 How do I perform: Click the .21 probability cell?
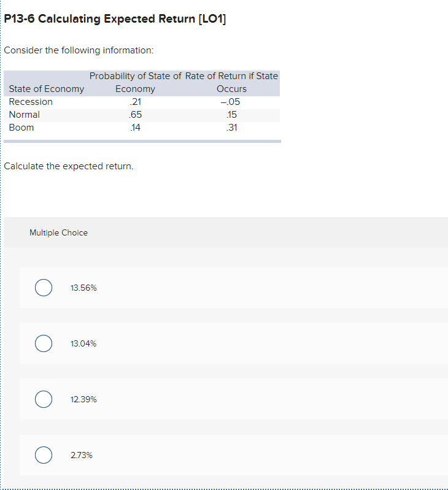(x=135, y=102)
